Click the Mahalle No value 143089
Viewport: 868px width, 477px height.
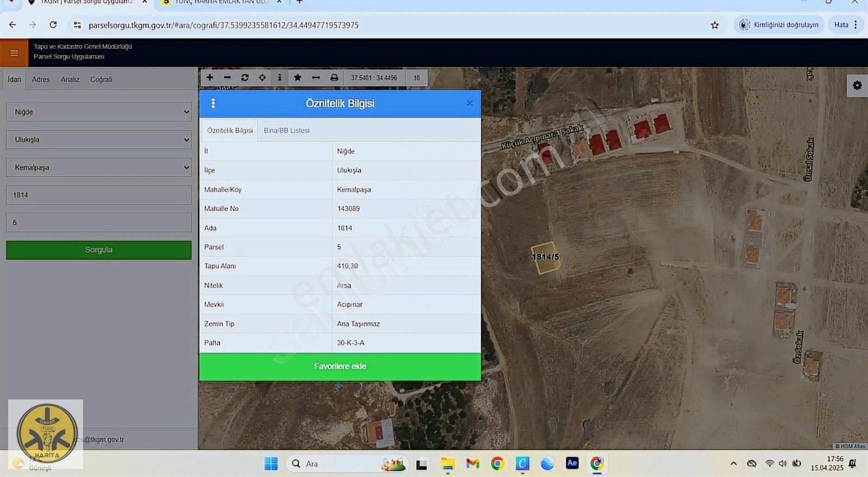coord(348,209)
